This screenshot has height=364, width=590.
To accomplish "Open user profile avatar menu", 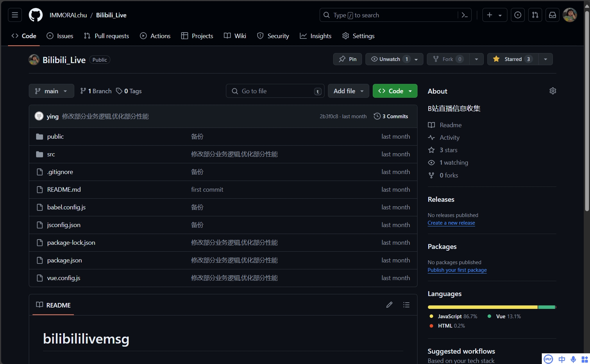I will point(570,15).
